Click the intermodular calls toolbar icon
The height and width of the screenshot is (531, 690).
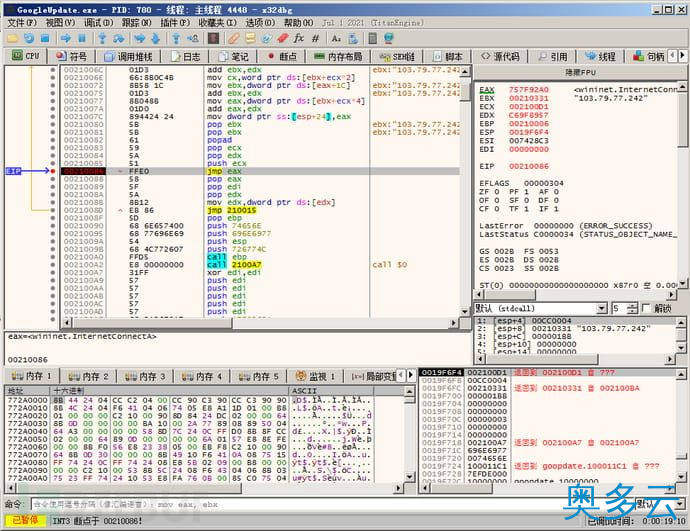(352, 38)
